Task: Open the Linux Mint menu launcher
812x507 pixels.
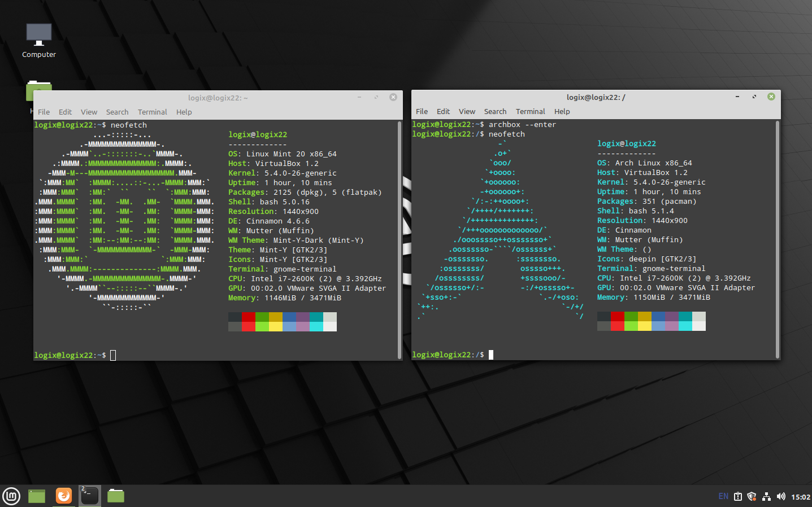Action: click(x=11, y=496)
